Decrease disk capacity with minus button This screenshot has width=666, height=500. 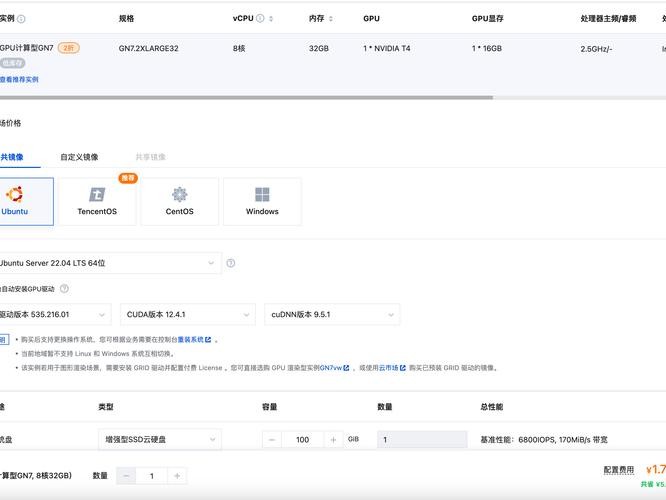[272, 440]
